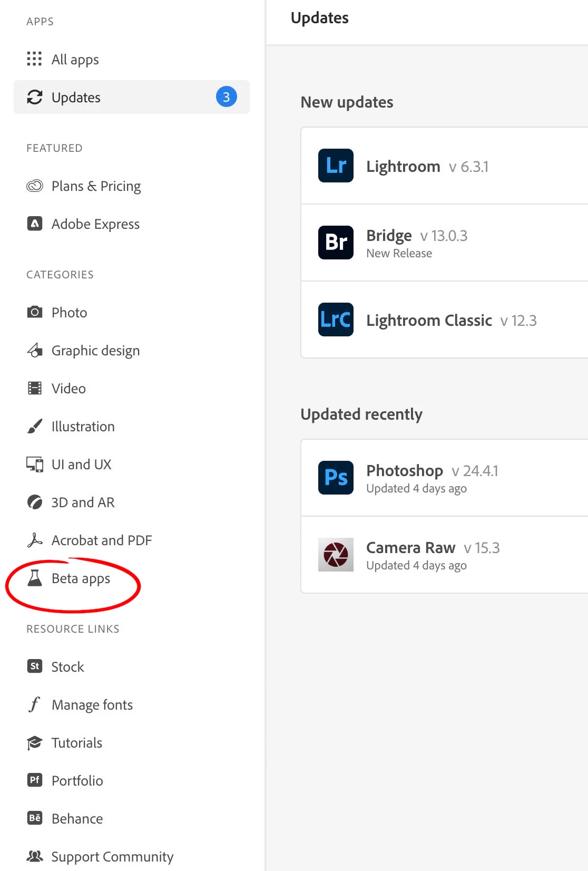The image size is (588, 871).
Task: Click the Creative Cloud Plans & Pricing icon
Action: tap(35, 186)
